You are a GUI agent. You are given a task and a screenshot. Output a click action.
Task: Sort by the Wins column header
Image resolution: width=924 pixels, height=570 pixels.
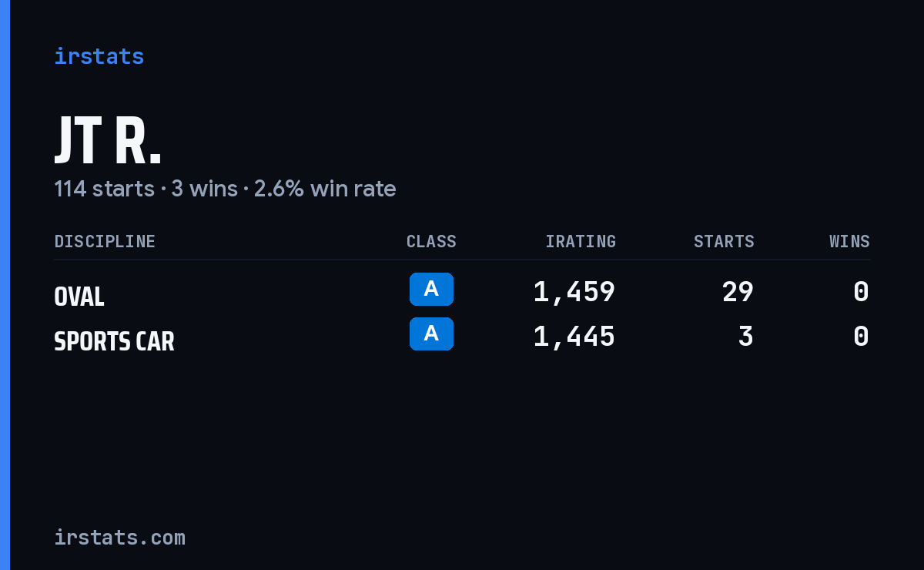click(849, 241)
